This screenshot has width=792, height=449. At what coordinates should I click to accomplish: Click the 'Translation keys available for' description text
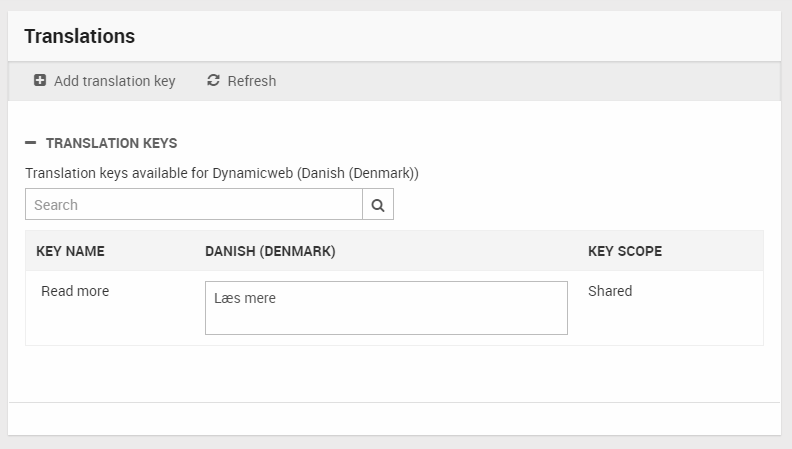pyautogui.click(x=116, y=173)
